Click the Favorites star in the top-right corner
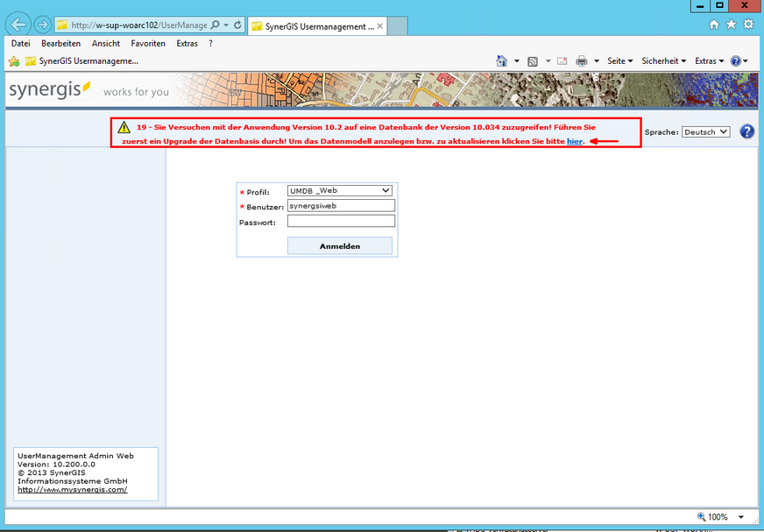Screen dimensions: 764x532 click(730, 25)
